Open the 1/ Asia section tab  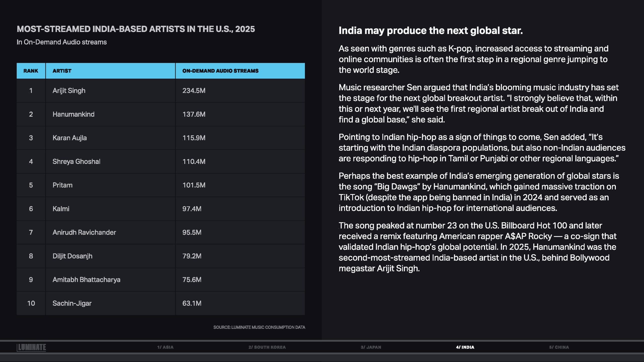click(x=165, y=347)
